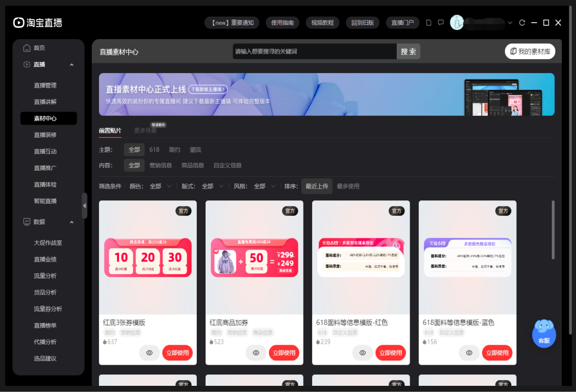Select the 潮流 theme filter

click(195, 149)
